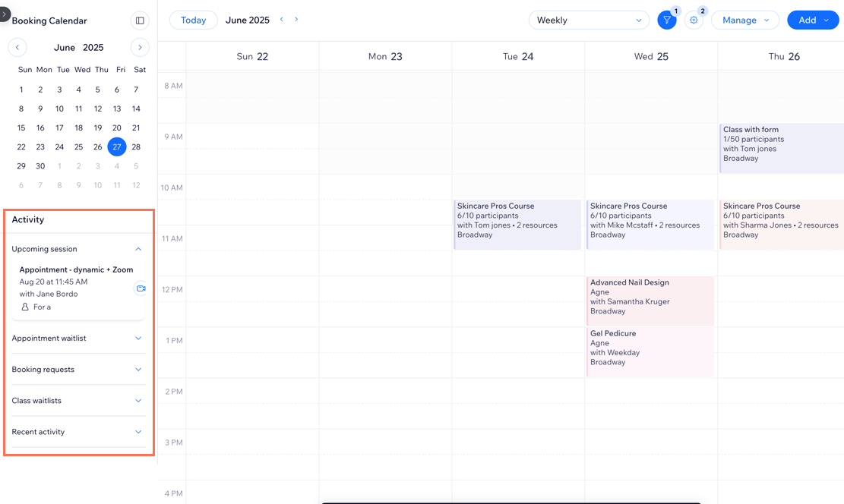Expand the Booking requests section
This screenshot has height=504, width=844.
(x=138, y=370)
